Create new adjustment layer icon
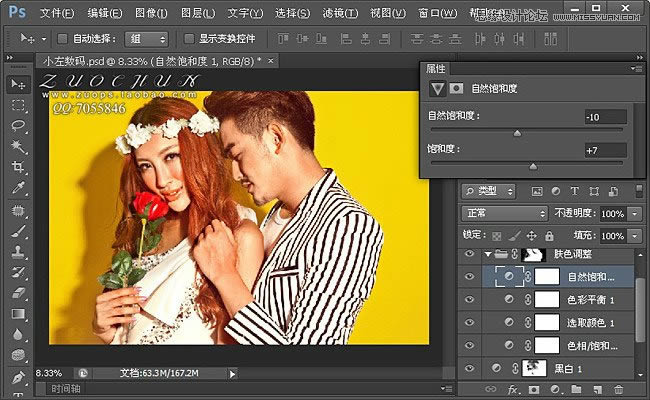The width and height of the screenshot is (650, 400). point(555,390)
